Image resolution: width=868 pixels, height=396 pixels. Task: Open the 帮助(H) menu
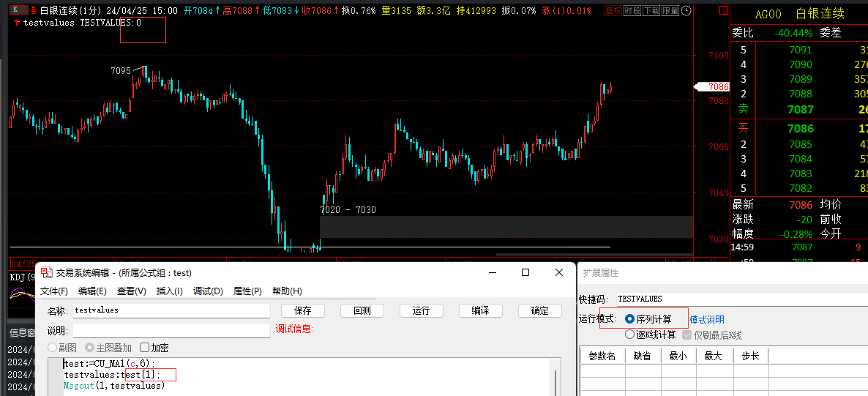click(x=288, y=291)
